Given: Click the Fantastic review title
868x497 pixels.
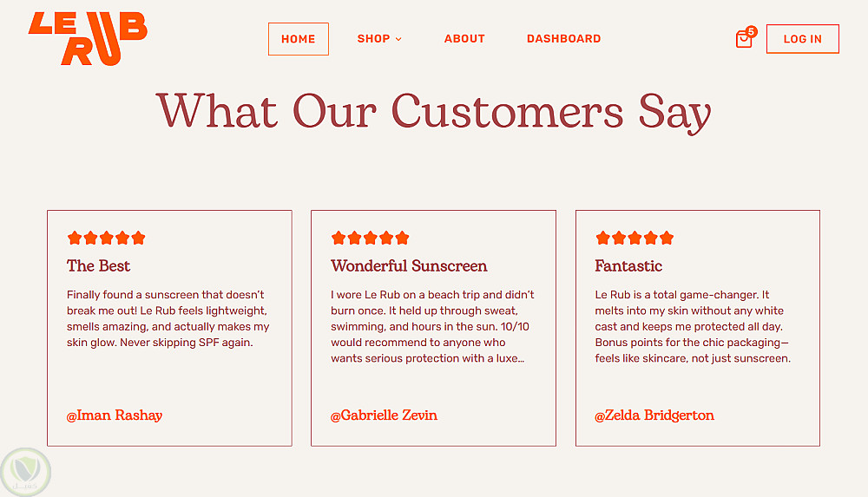Looking at the screenshot, I should pyautogui.click(x=628, y=266).
